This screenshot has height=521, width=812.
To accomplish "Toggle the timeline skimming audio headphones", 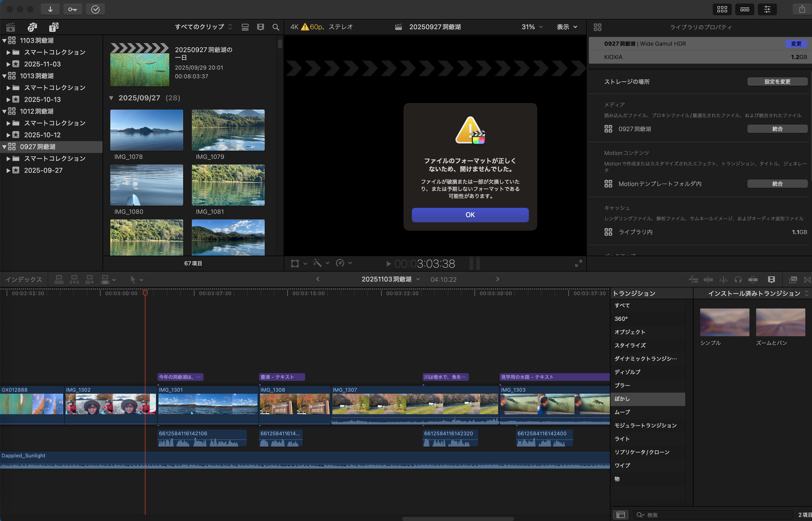I will pyautogui.click(x=738, y=279).
